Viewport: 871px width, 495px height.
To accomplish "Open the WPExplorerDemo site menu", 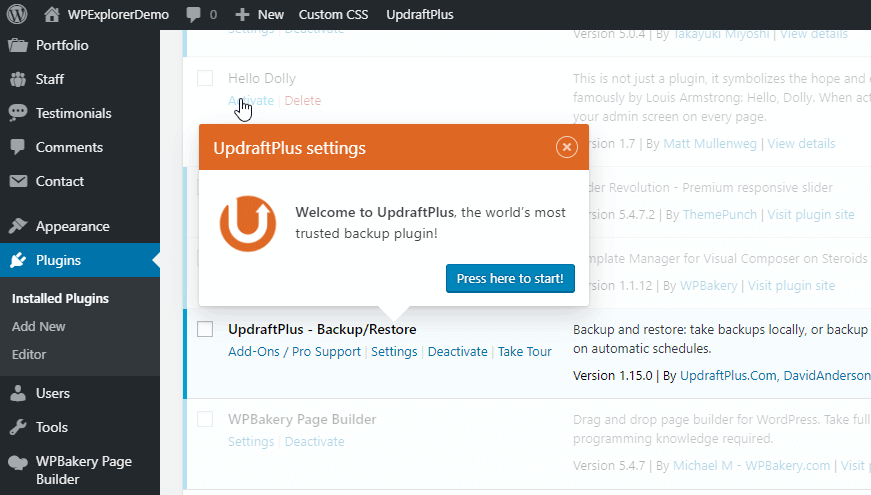I will pyautogui.click(x=107, y=15).
